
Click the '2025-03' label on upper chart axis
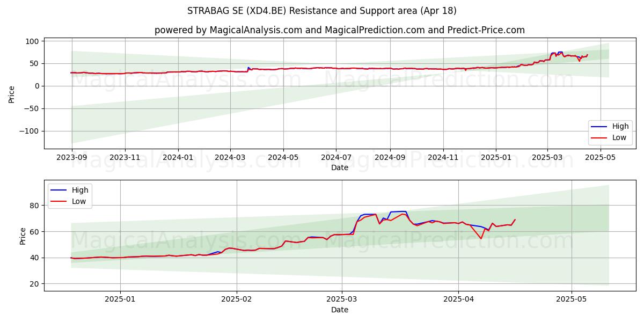click(x=547, y=158)
